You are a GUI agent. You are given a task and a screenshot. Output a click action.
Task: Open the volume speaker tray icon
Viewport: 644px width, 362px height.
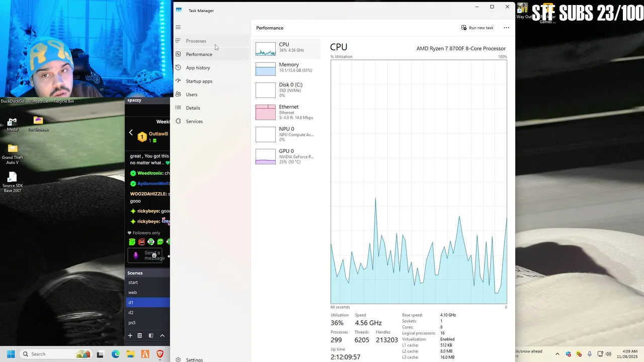[608, 354]
